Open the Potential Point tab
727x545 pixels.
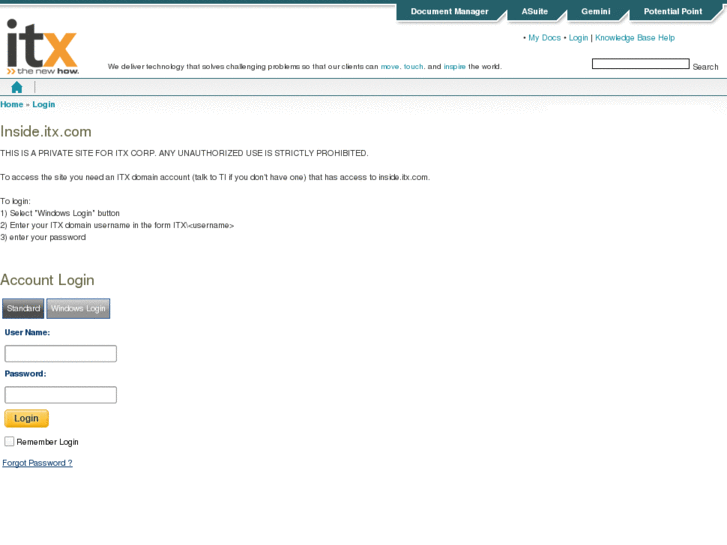[x=673, y=12]
